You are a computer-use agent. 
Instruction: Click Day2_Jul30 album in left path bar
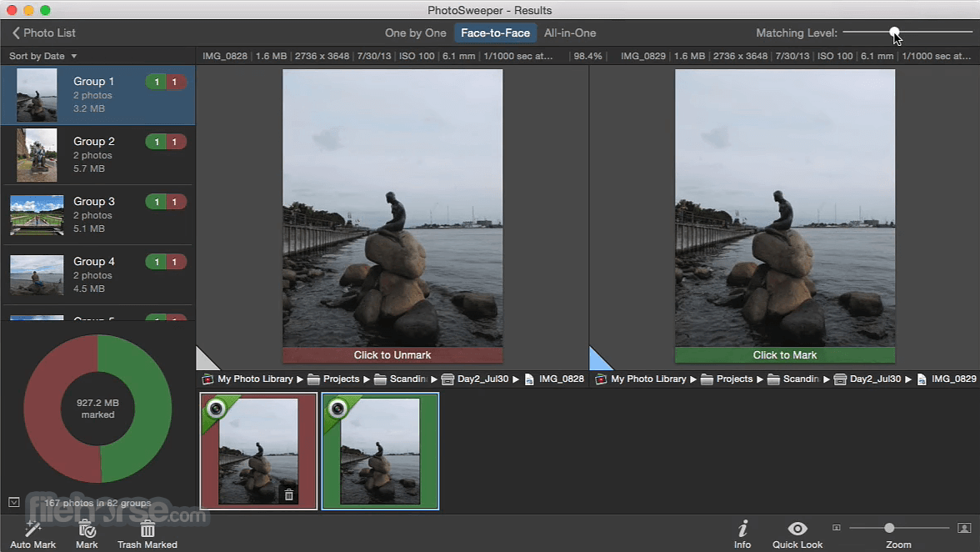[475, 379]
